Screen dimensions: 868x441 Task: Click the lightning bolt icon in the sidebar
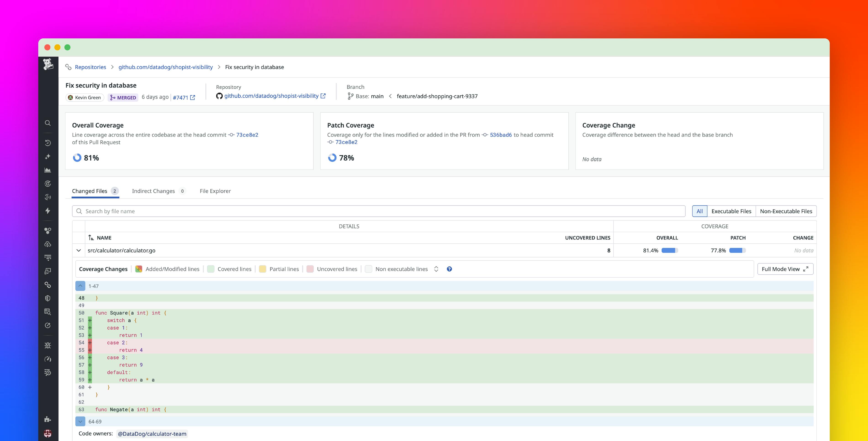pos(48,210)
